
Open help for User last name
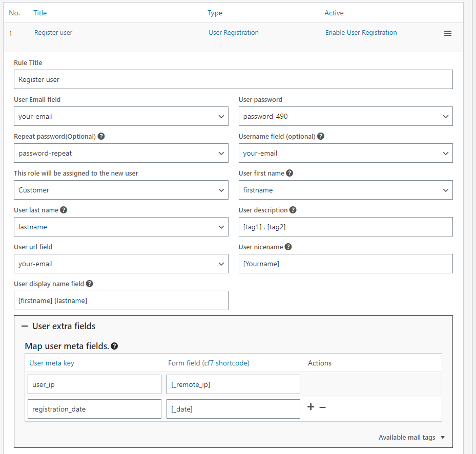(x=64, y=210)
